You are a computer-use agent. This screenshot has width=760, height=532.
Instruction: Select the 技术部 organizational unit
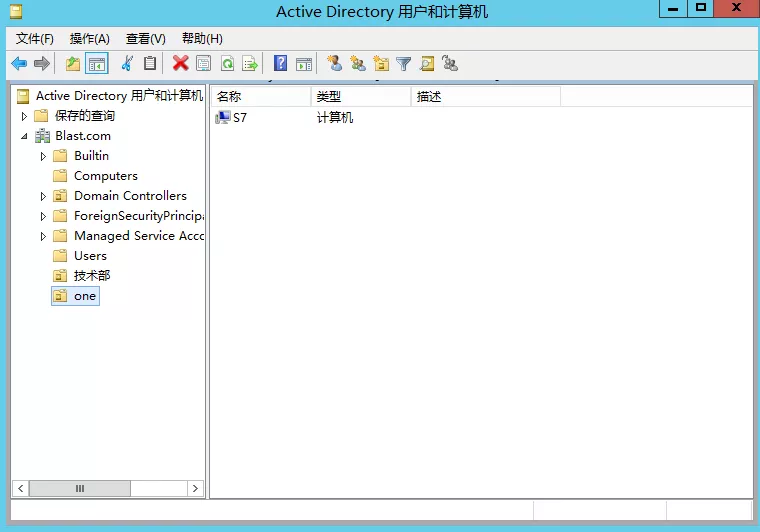point(92,276)
